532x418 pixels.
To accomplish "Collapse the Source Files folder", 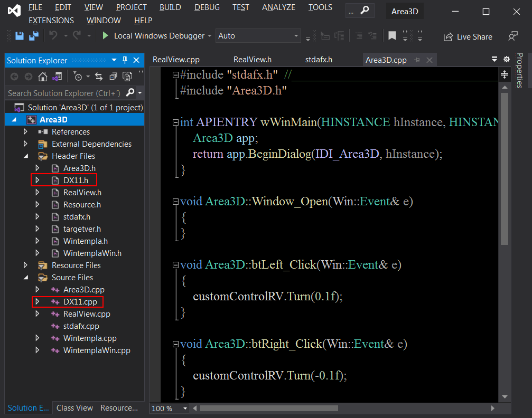I will tap(26, 277).
